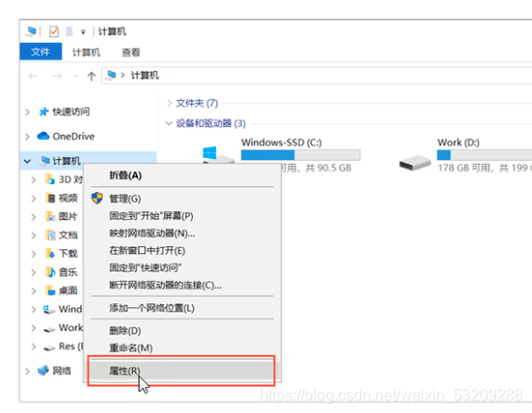Click the New Folder quick access icon

click(x=69, y=32)
